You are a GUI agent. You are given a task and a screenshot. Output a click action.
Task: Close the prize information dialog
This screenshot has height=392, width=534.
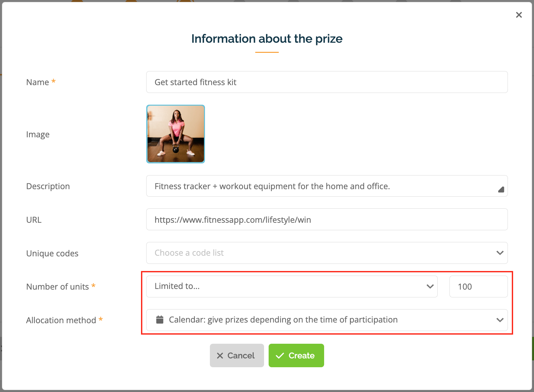click(x=519, y=15)
